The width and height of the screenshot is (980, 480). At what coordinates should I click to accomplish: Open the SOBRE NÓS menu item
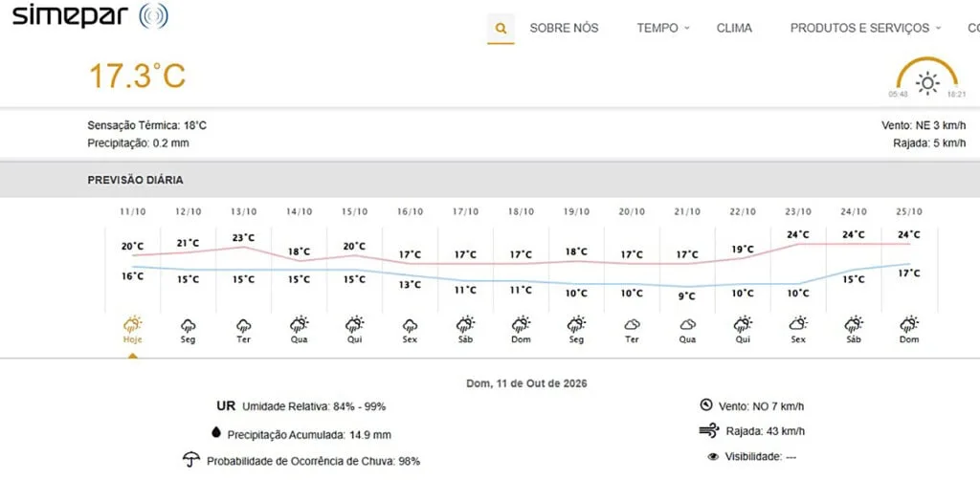[564, 28]
